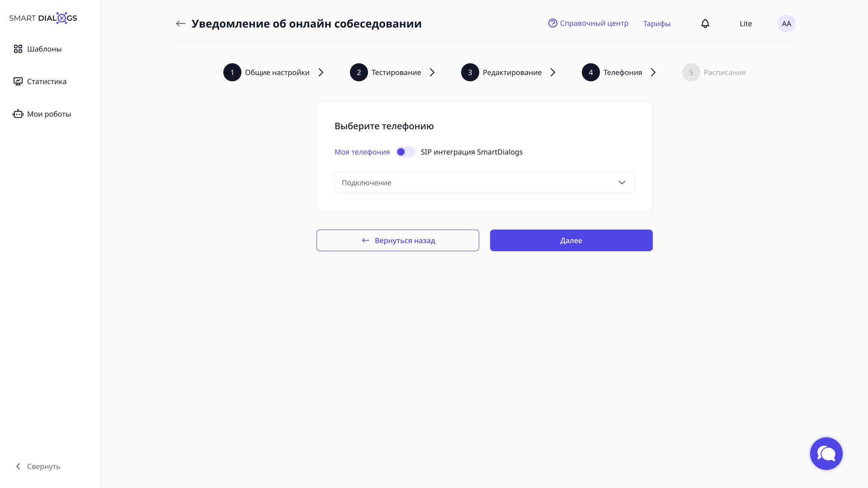Click the Справочный центр question mark icon

[553, 23]
